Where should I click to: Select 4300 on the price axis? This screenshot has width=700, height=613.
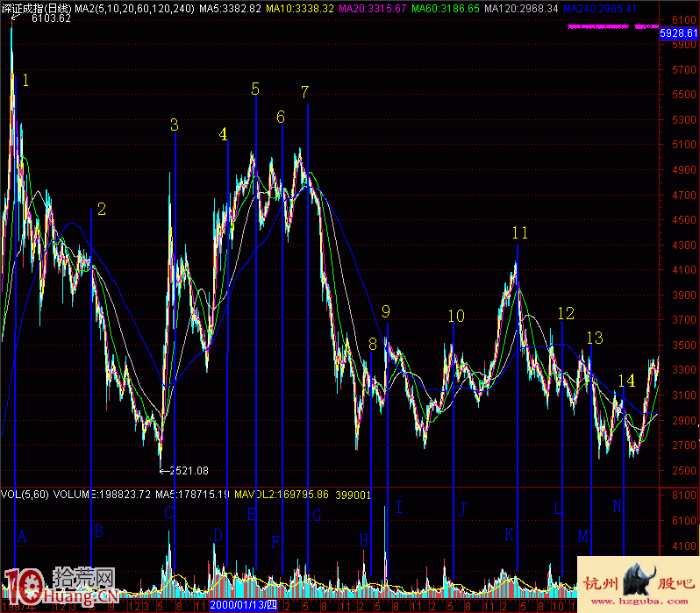point(684,245)
